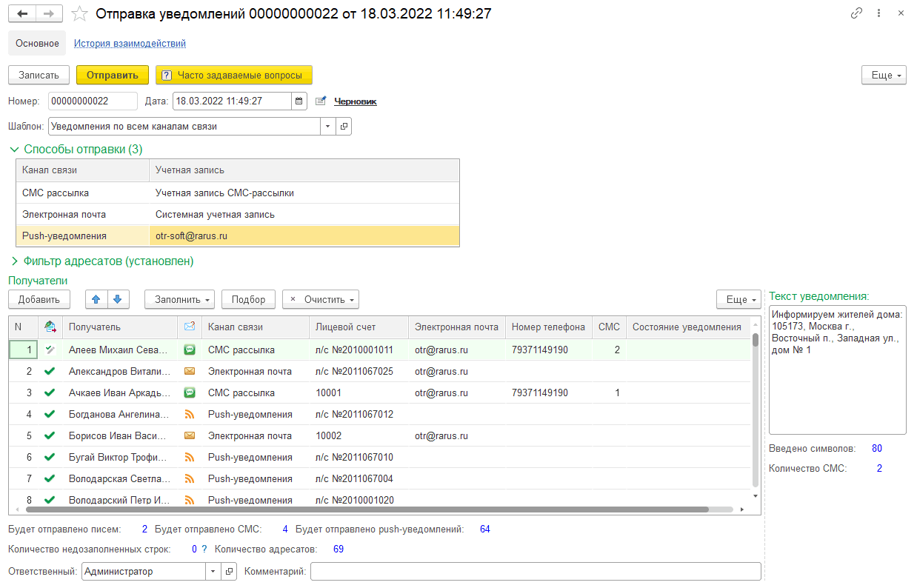917x588 pixels.
Task: Click green checkmark in Борисов Иван row
Action: click(50, 435)
